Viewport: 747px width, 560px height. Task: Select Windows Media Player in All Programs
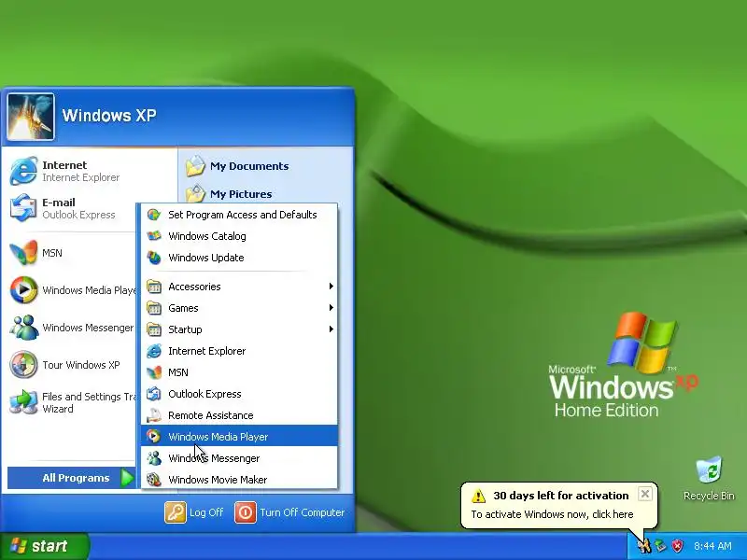point(239,436)
